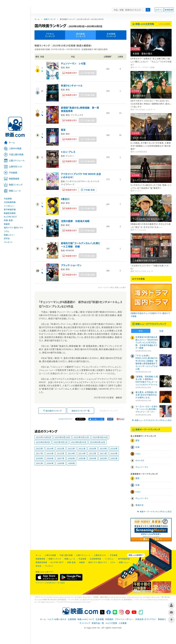The height and width of the screenshot is (644, 176).
Task: Open 国宝 title link in ranking
Action: [x=63, y=130]
